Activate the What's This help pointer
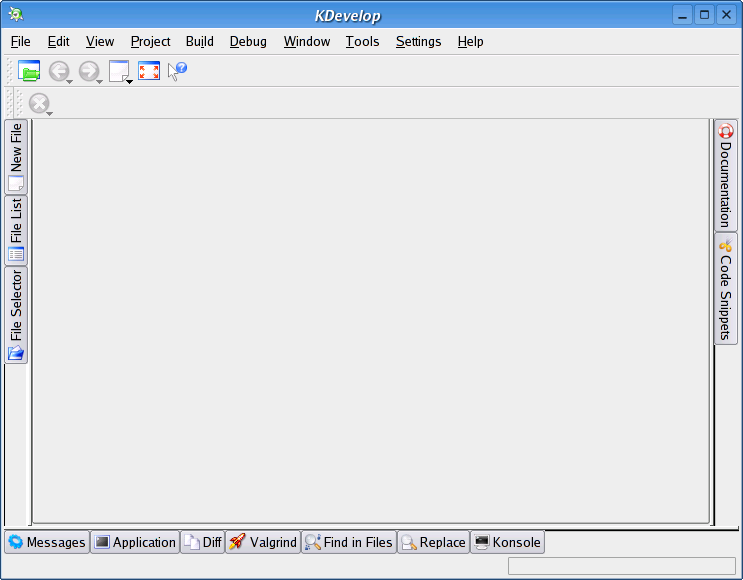This screenshot has height=580, width=743. (177, 71)
